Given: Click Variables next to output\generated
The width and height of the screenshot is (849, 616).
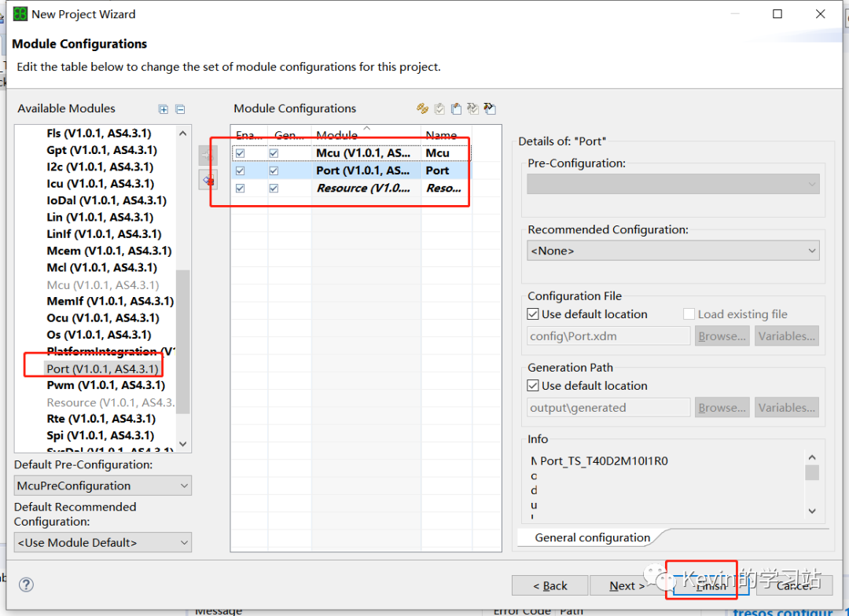Looking at the screenshot, I should point(787,407).
